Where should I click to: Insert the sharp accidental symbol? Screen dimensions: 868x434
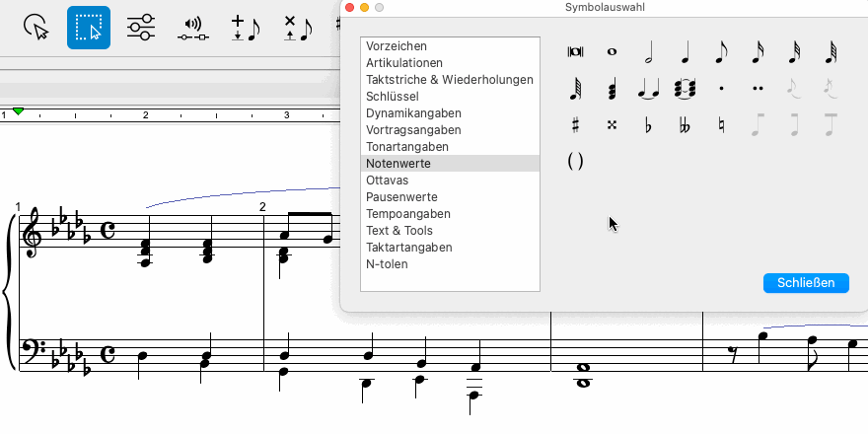tap(575, 125)
